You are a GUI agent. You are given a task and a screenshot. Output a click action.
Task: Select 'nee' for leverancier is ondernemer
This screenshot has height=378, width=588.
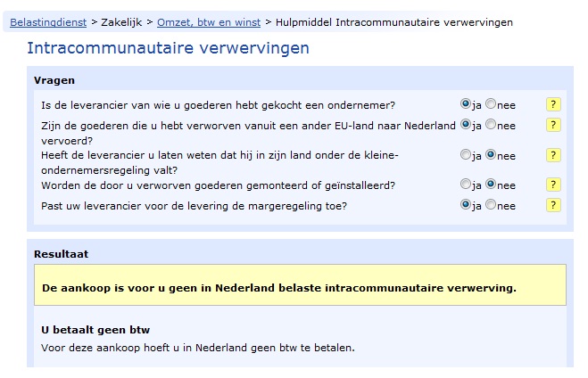[x=491, y=103]
